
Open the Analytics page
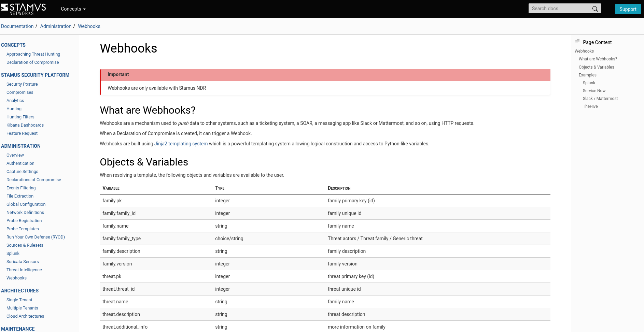[15, 101]
